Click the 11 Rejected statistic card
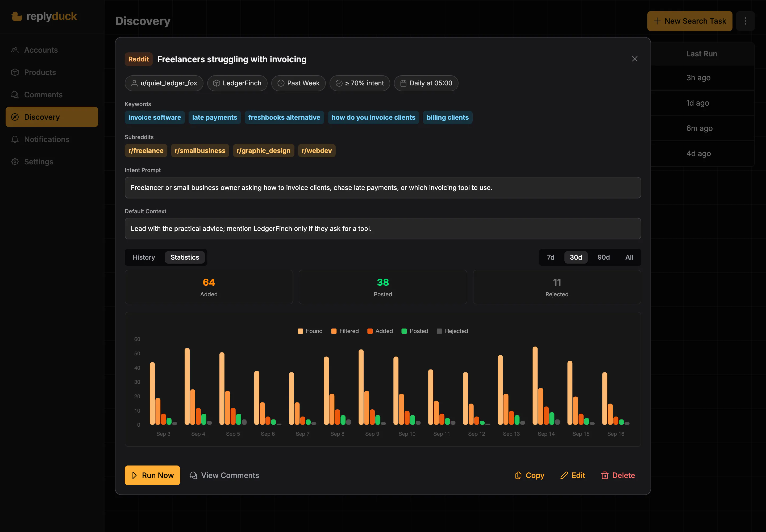The width and height of the screenshot is (766, 532). [557, 287]
